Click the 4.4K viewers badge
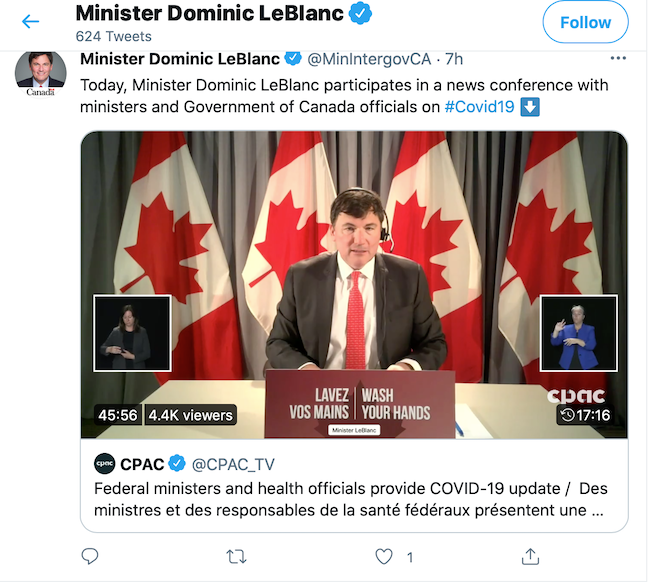 190,414
